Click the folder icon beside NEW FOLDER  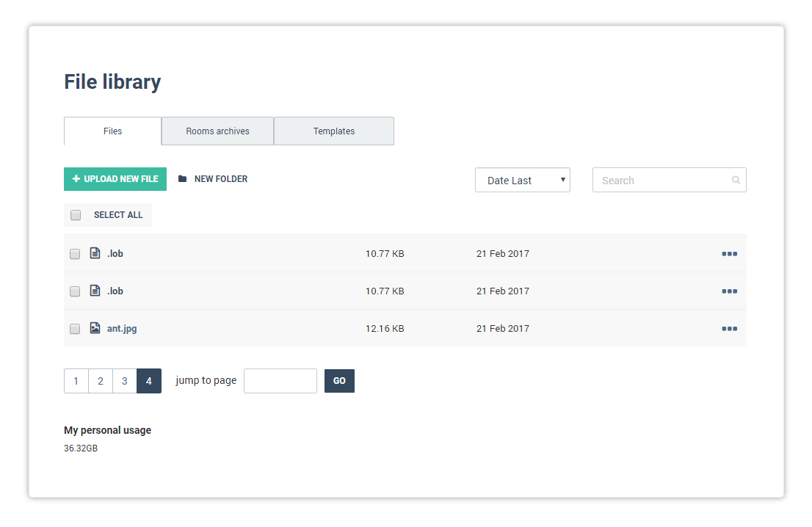pos(182,179)
